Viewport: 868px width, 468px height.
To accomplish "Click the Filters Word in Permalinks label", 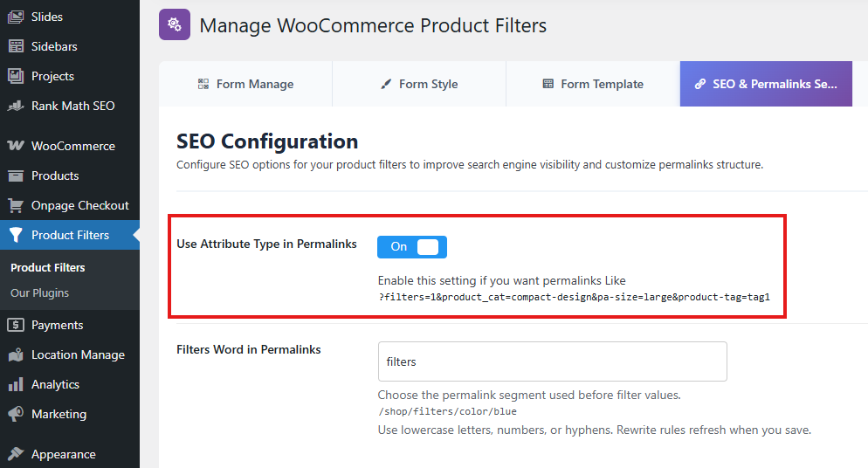I will (249, 349).
